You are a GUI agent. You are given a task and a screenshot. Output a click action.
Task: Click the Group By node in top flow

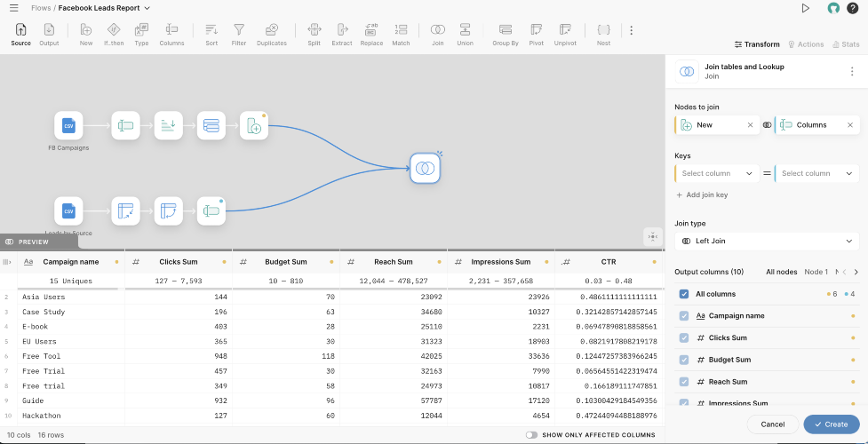tap(211, 126)
